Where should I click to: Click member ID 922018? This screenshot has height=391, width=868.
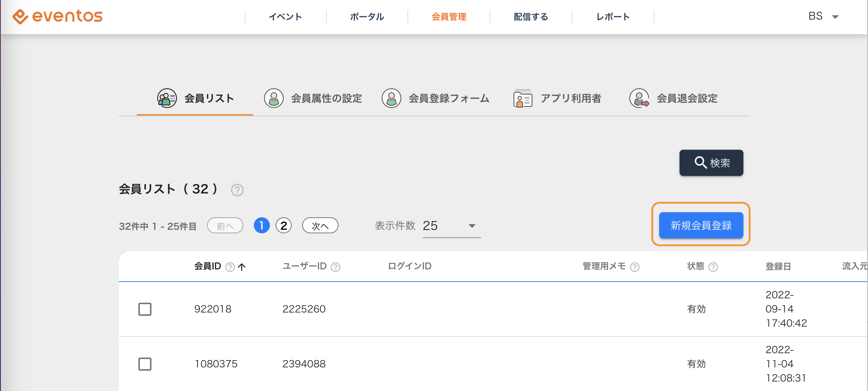pos(213,309)
